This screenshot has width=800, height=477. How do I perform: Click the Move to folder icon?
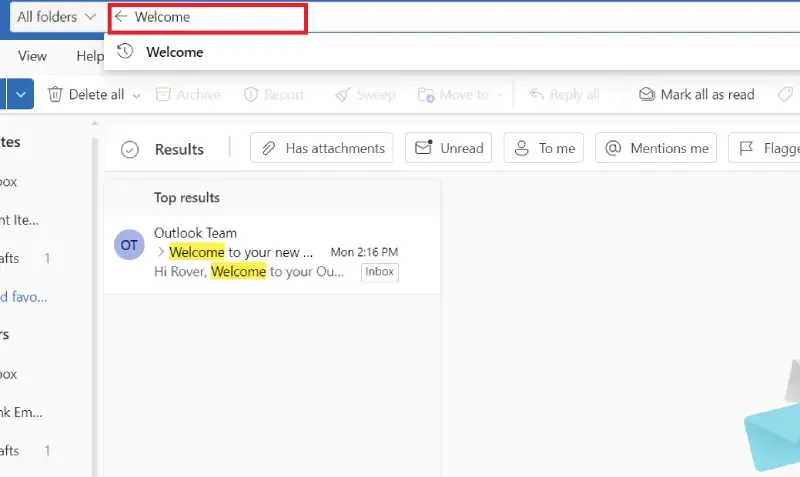coord(426,94)
